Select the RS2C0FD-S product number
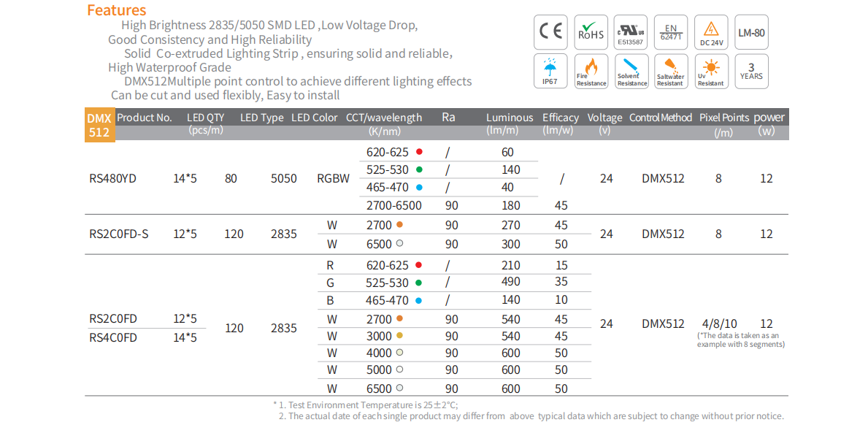This screenshot has width=868, height=425. coord(118,234)
